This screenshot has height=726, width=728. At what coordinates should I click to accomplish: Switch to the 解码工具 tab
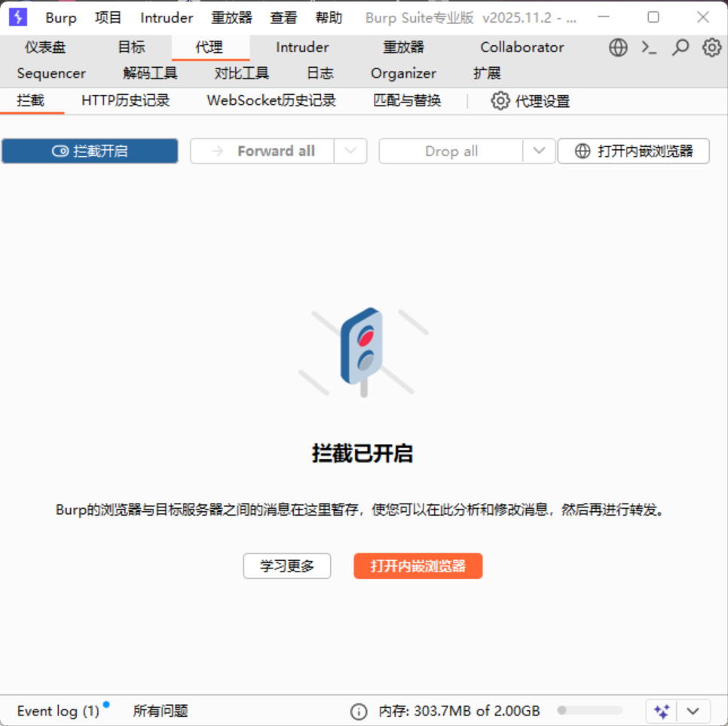click(150, 73)
